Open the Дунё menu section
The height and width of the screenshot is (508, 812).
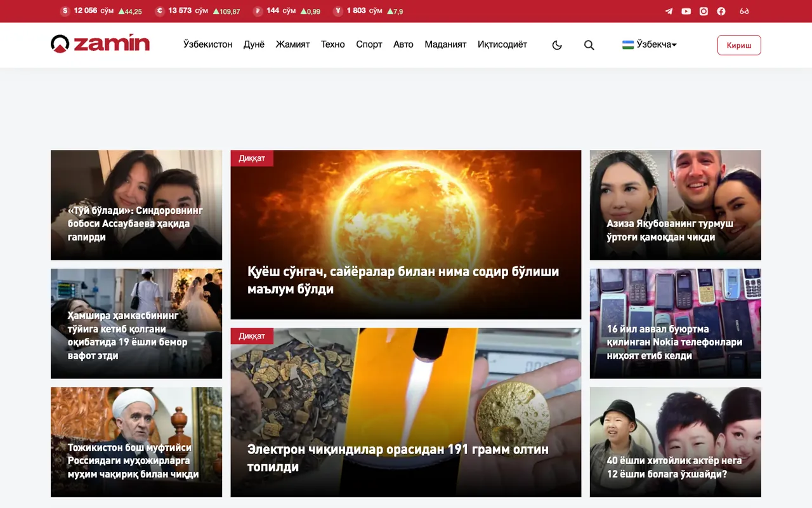click(254, 44)
